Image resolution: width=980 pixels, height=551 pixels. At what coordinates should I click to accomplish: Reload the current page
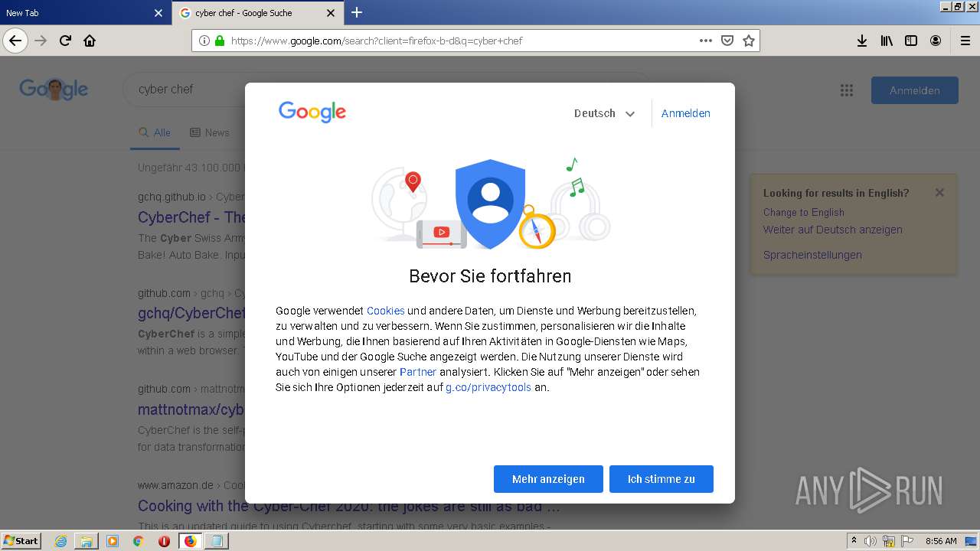(65, 41)
